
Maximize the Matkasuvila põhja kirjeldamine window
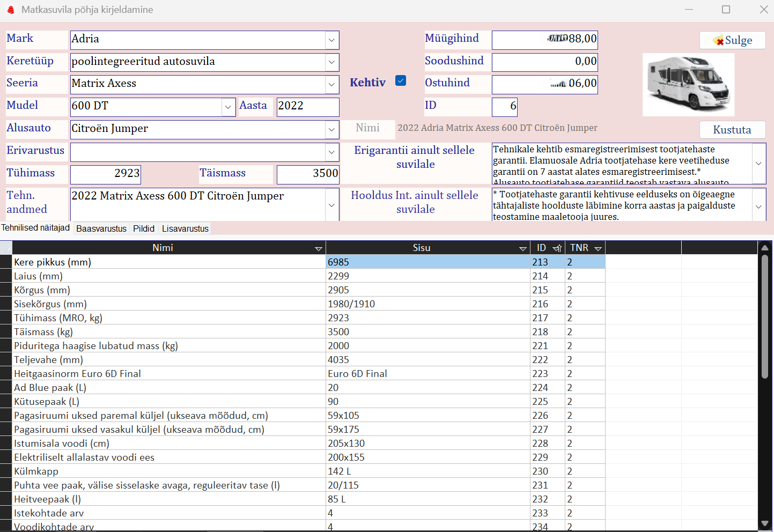coord(726,10)
